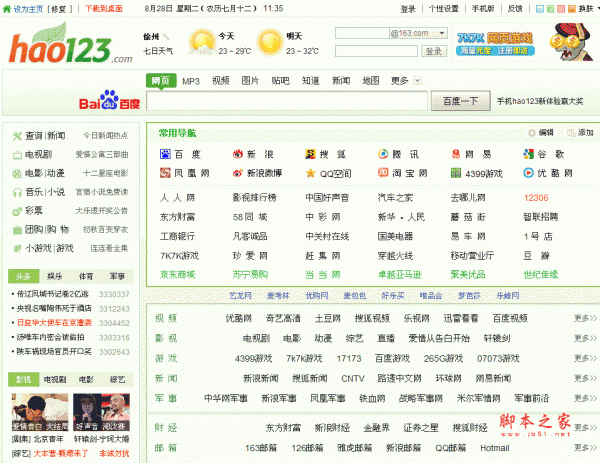The height and width of the screenshot is (463, 600).
Task: Open the 日驻华大使车在京遭袭 headline
Action: coord(54,323)
